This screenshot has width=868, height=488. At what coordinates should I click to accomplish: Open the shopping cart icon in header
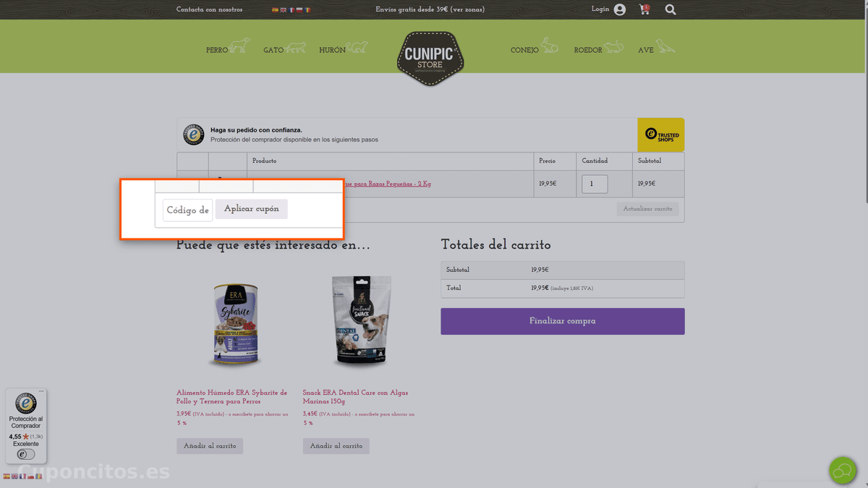click(x=644, y=9)
